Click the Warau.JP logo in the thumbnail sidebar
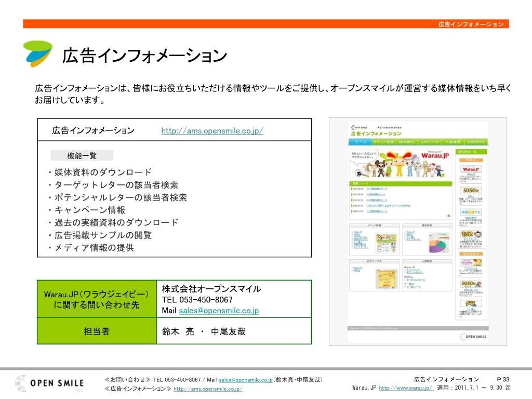 click(471, 169)
